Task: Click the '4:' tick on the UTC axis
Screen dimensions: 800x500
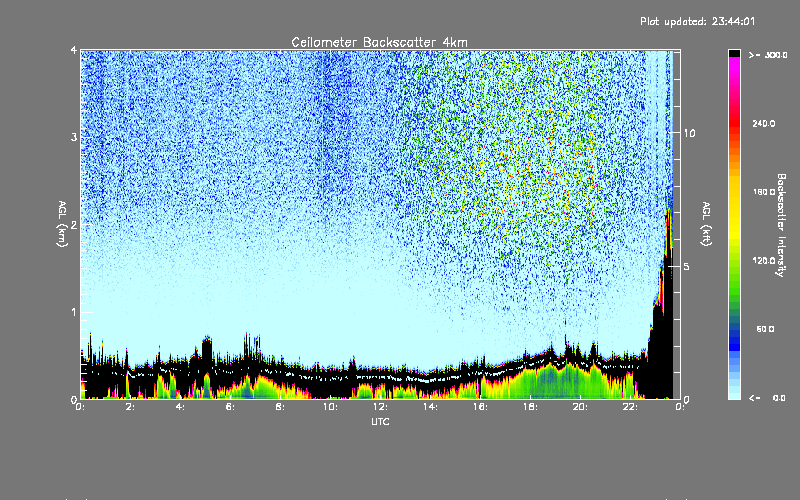Action: (181, 407)
